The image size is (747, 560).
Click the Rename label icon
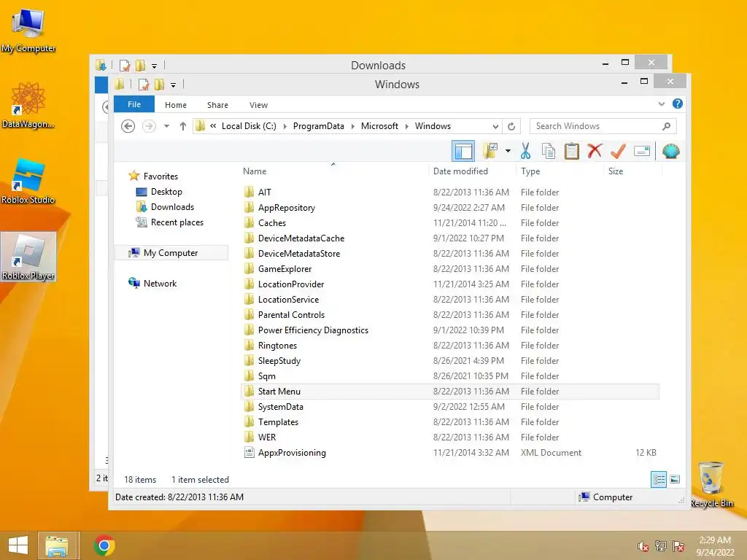click(x=642, y=152)
